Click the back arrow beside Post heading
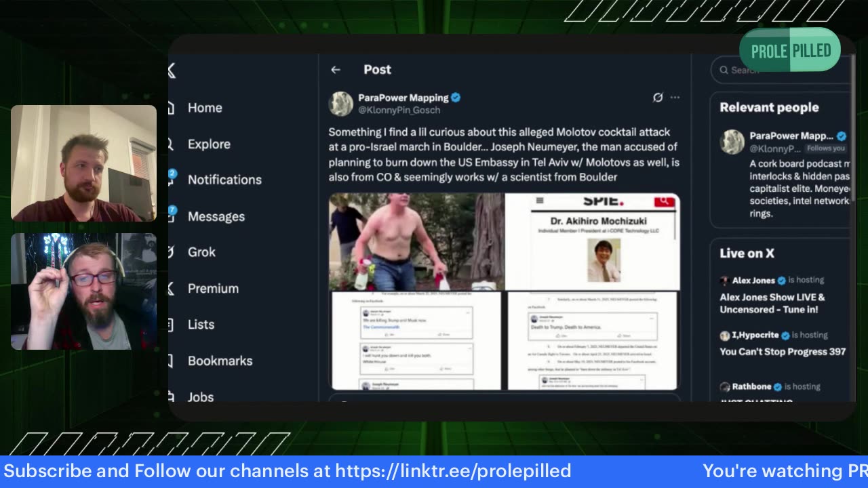This screenshot has height=488, width=868. (336, 70)
